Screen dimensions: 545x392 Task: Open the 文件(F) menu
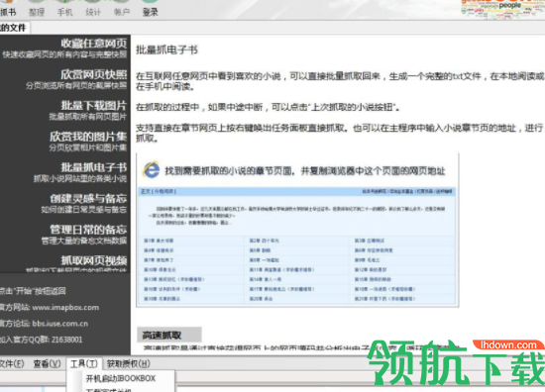tap(11, 363)
